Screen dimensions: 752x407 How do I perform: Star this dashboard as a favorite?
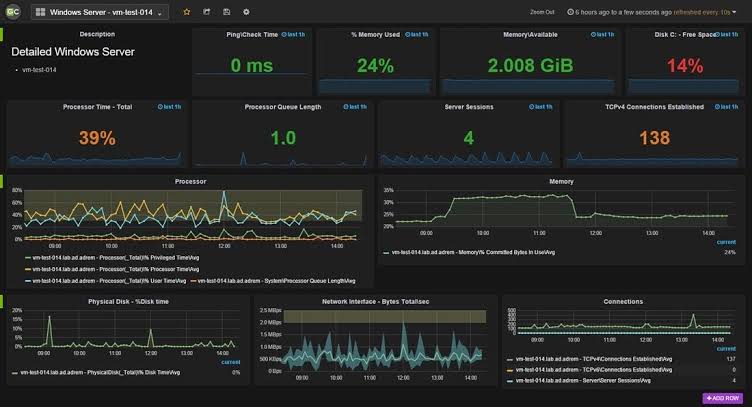(x=187, y=12)
